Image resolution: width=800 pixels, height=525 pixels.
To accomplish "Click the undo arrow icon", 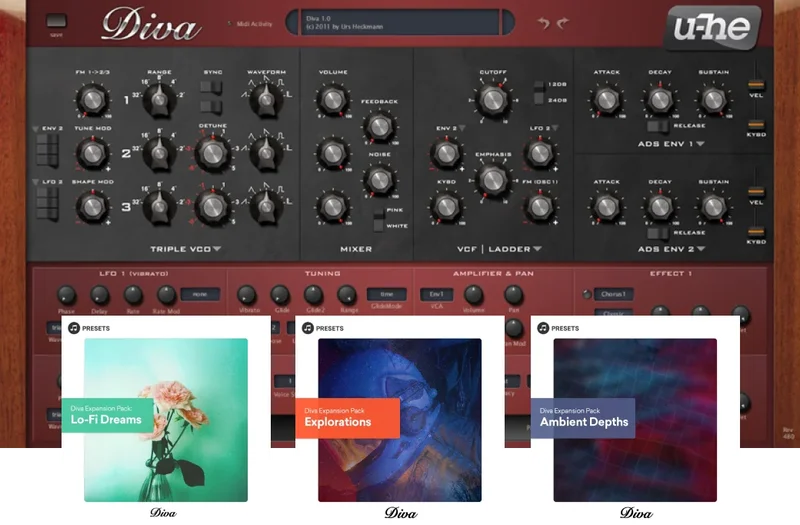I will (x=543, y=22).
